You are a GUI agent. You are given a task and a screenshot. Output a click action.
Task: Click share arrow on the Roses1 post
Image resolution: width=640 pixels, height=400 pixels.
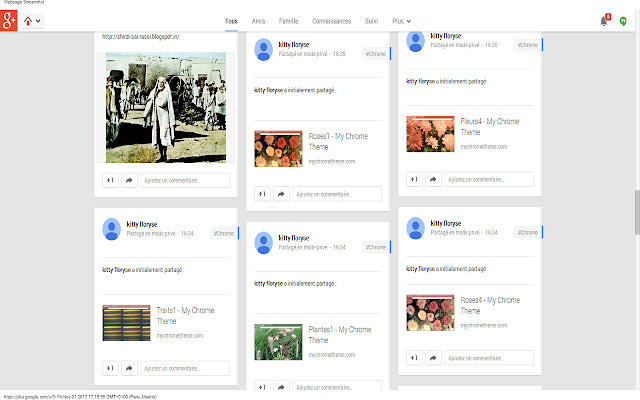point(281,194)
